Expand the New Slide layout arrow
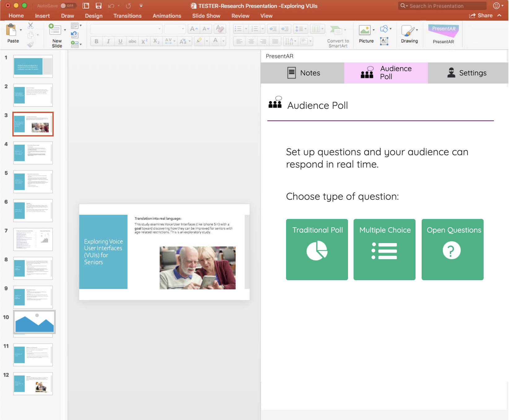 coord(65,30)
